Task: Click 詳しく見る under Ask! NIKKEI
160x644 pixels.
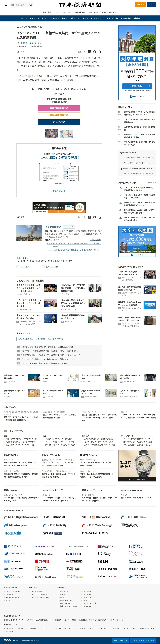Action: 59,191
